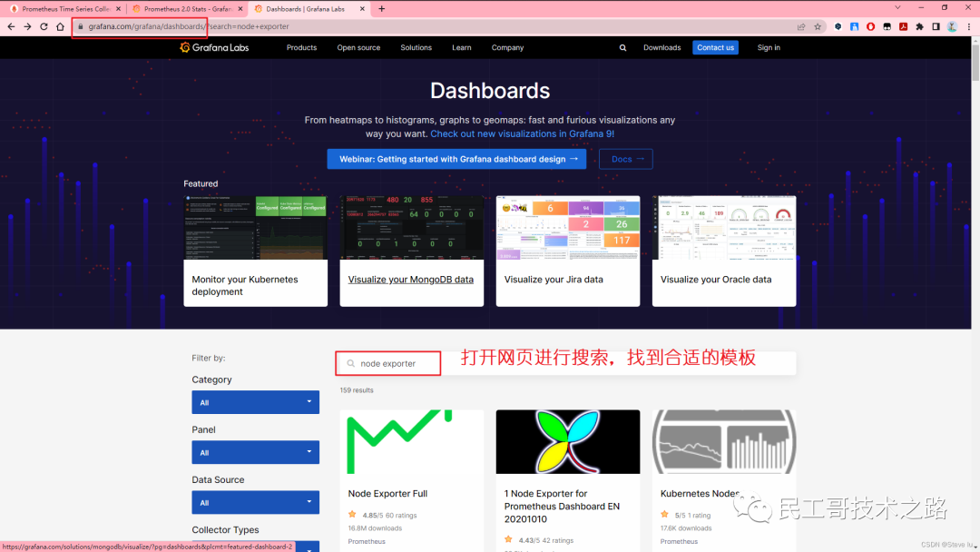The width and height of the screenshot is (980, 552).
Task: Open Visualize your Jira data card
Action: [x=568, y=251]
